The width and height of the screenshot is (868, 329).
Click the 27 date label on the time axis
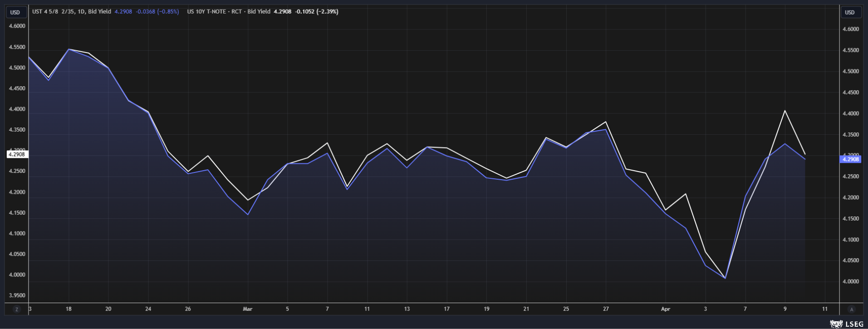(x=606, y=309)
